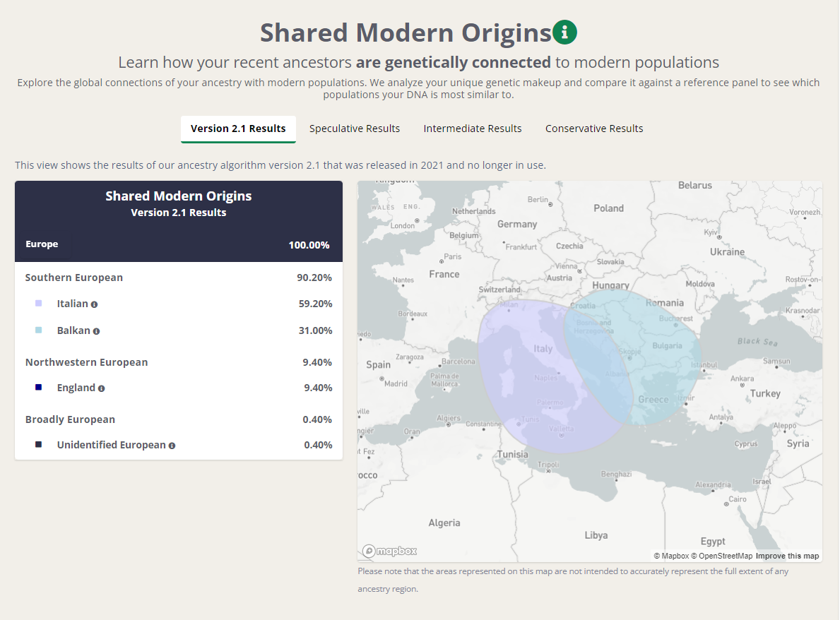Click the Mapbox logo on the map
The height and width of the screenshot is (620, 840).
389,551
